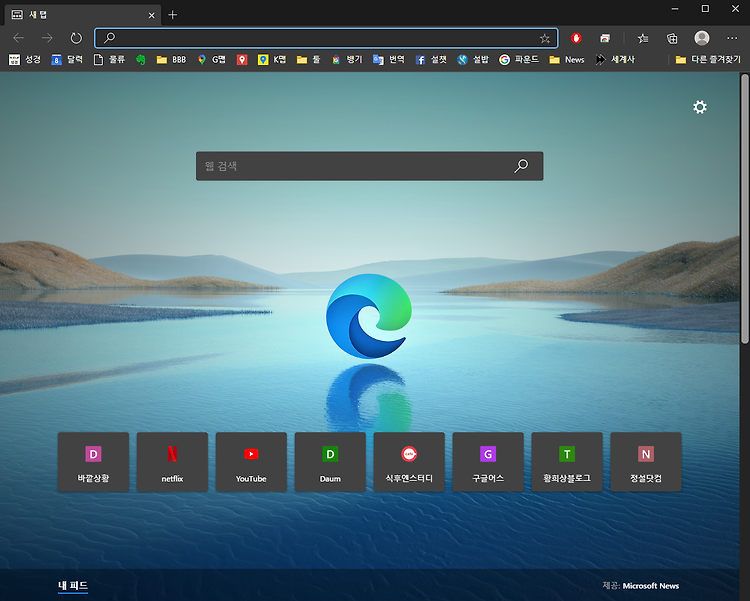Screen dimensions: 750x601
Task: Expand the 툴 bookmark folder
Action: click(x=308, y=59)
